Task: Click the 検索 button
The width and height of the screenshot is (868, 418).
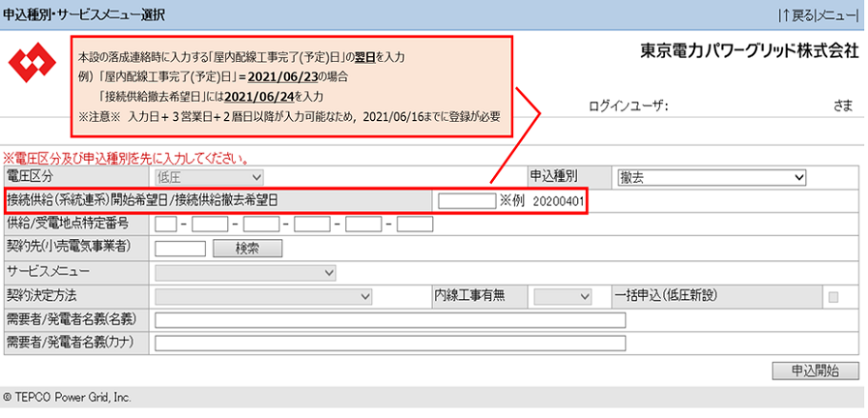Action: pos(247,249)
